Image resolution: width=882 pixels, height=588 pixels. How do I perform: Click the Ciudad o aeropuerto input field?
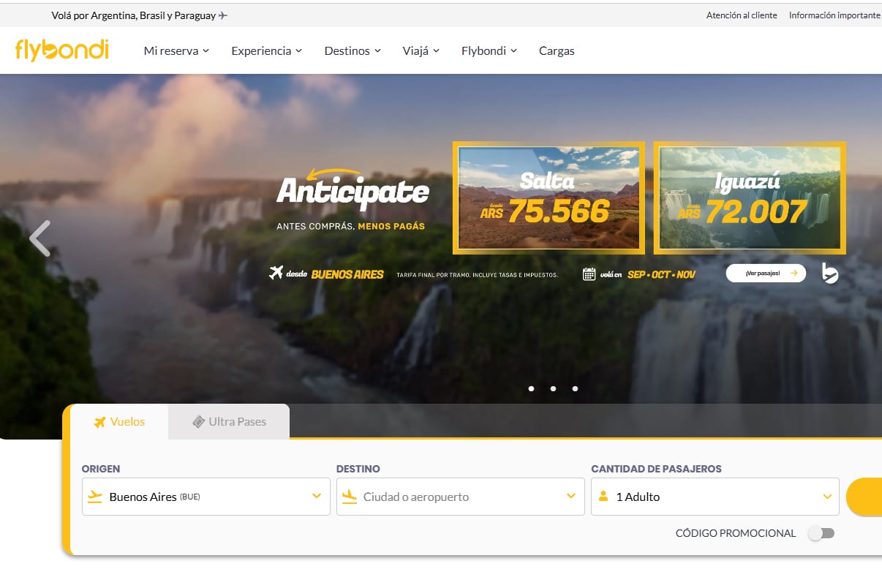pos(461,497)
